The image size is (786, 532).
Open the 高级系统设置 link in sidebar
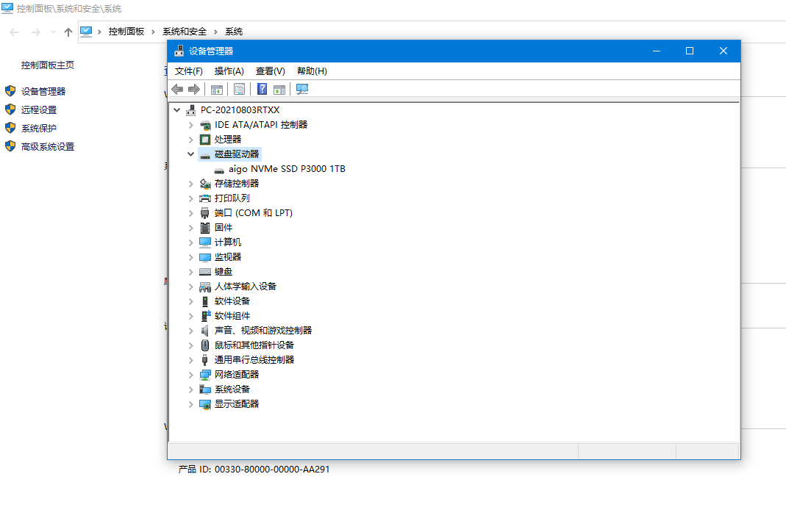point(48,147)
